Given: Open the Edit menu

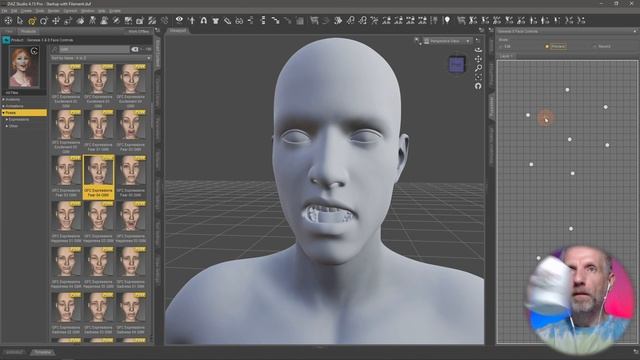Looking at the screenshot, I should (14, 11).
